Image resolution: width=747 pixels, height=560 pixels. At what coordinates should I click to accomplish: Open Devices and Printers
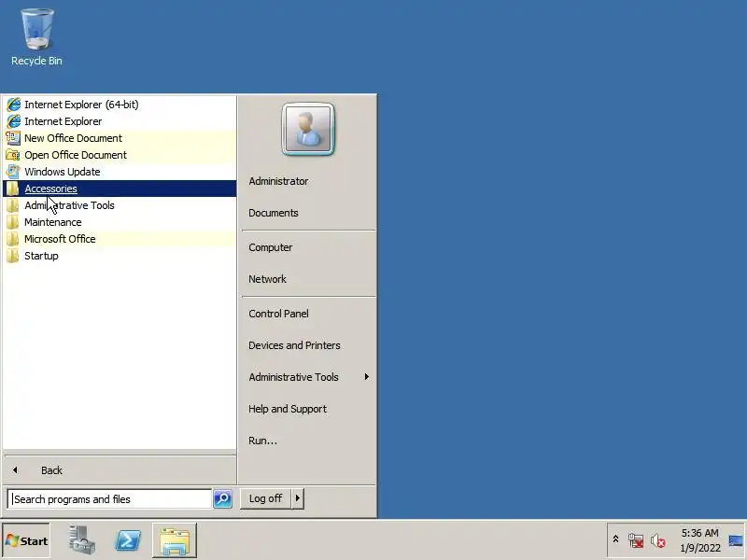coord(294,345)
